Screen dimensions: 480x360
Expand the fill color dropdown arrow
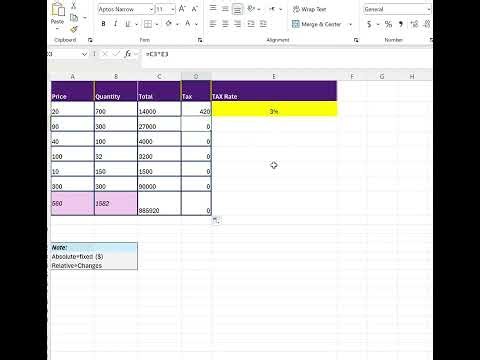(x=177, y=24)
